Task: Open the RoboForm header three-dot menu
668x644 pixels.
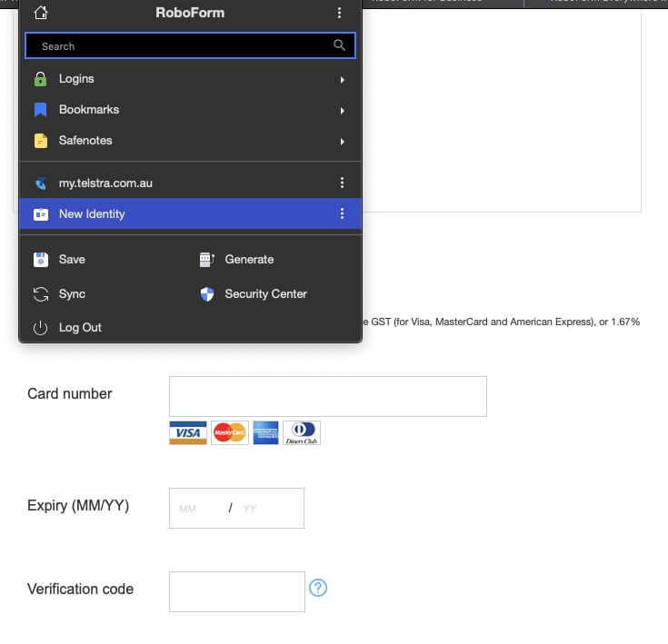Action: tap(339, 13)
